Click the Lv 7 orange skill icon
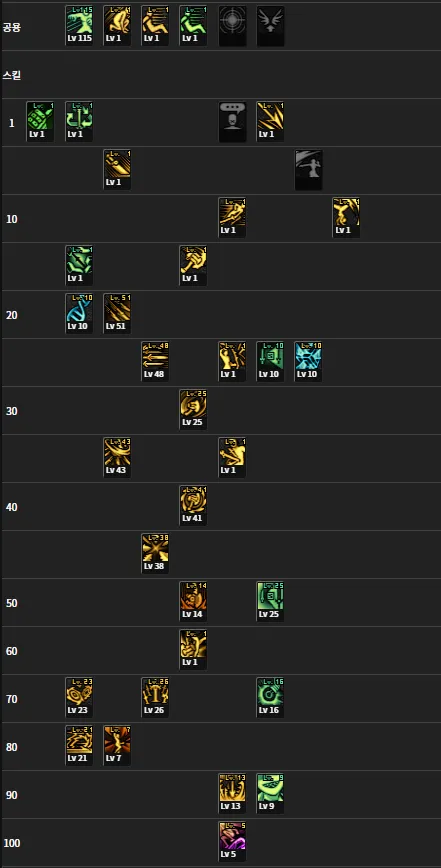The width and height of the screenshot is (441, 868). click(117, 746)
